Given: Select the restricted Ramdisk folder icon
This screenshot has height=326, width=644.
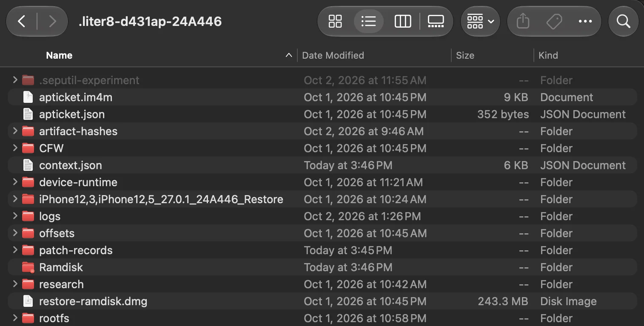Looking at the screenshot, I should tap(28, 267).
